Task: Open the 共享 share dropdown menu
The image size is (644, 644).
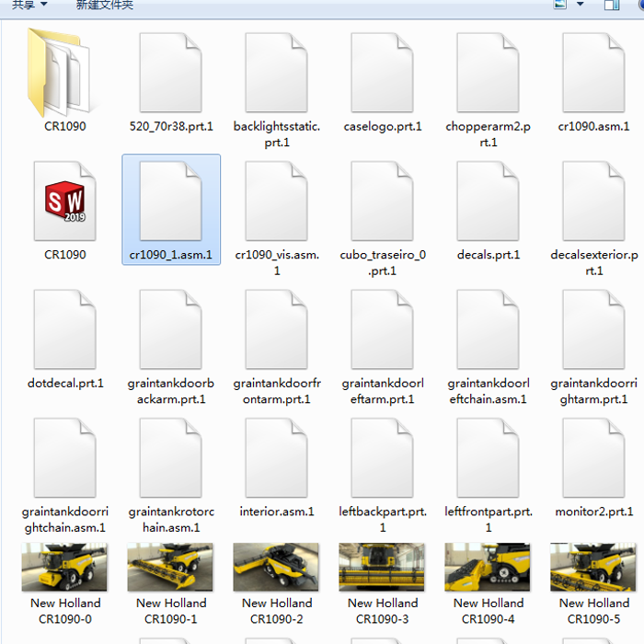Action: (29, 5)
